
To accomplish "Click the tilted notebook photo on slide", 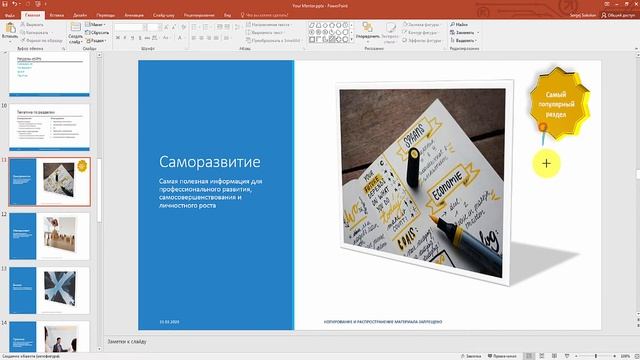I will tap(424, 182).
